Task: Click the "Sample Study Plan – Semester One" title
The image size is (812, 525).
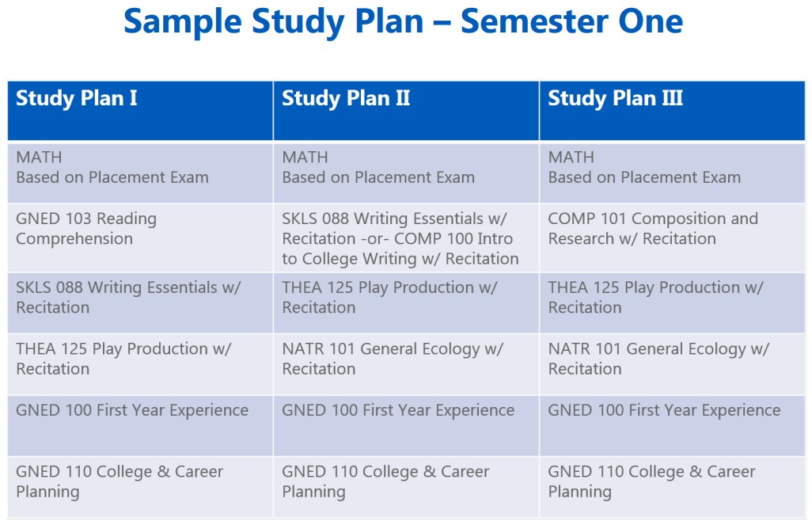Action: [x=403, y=22]
